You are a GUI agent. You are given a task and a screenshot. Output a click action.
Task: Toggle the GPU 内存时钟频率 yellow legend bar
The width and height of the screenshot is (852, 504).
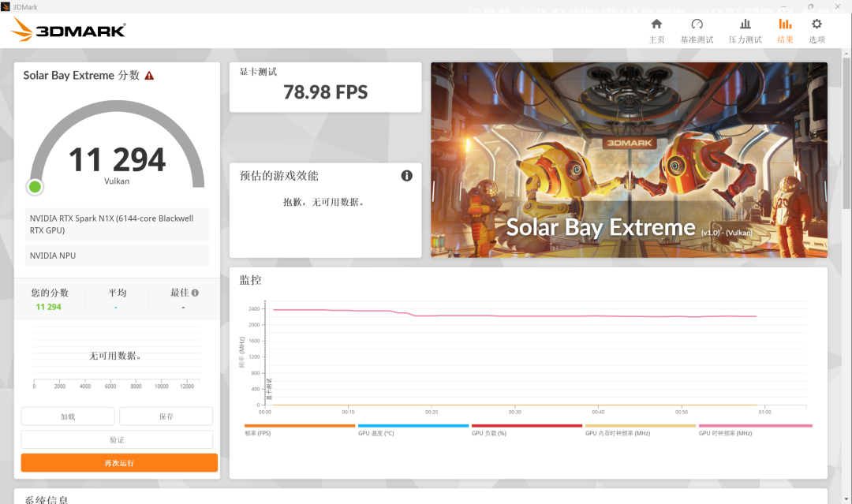(640, 426)
